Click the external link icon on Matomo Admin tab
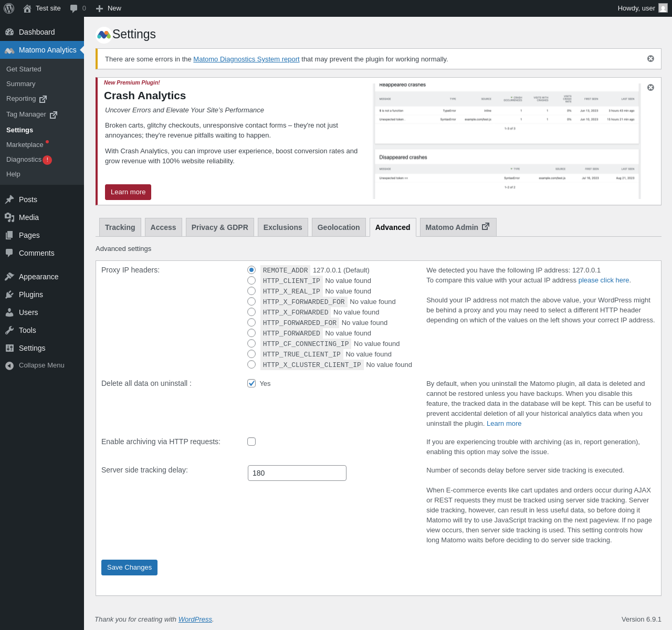The height and width of the screenshot is (630, 672). point(486,226)
